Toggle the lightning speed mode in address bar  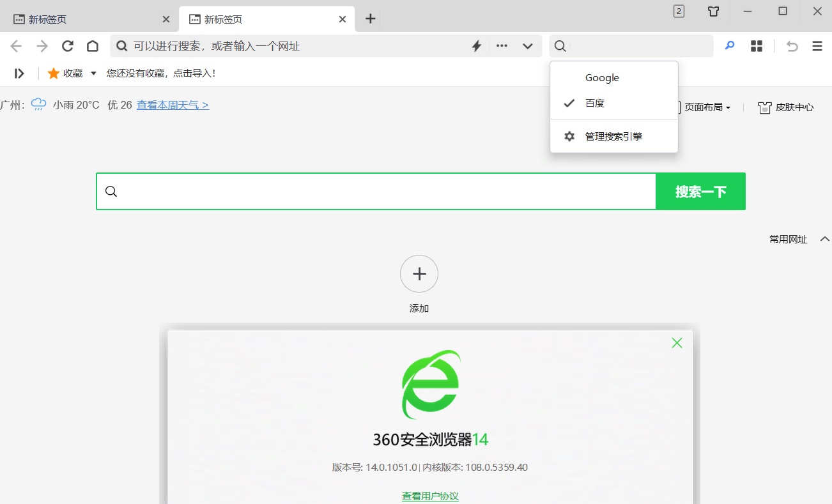pyautogui.click(x=476, y=45)
